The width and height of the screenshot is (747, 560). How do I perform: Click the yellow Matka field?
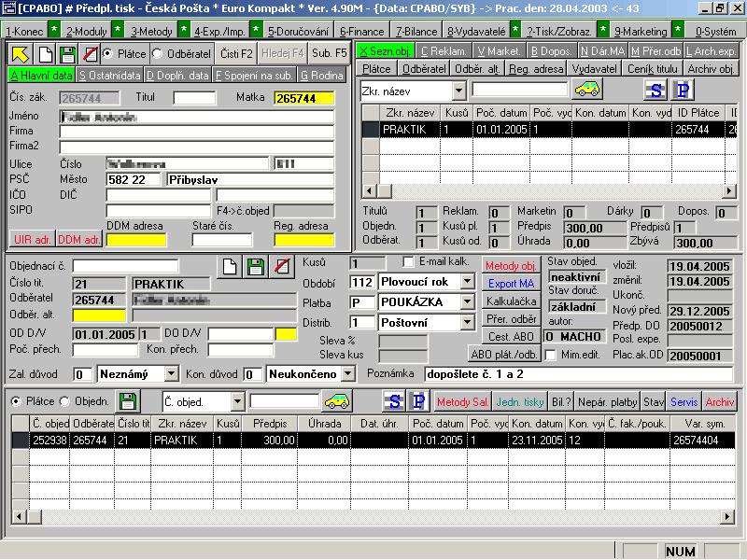303,97
